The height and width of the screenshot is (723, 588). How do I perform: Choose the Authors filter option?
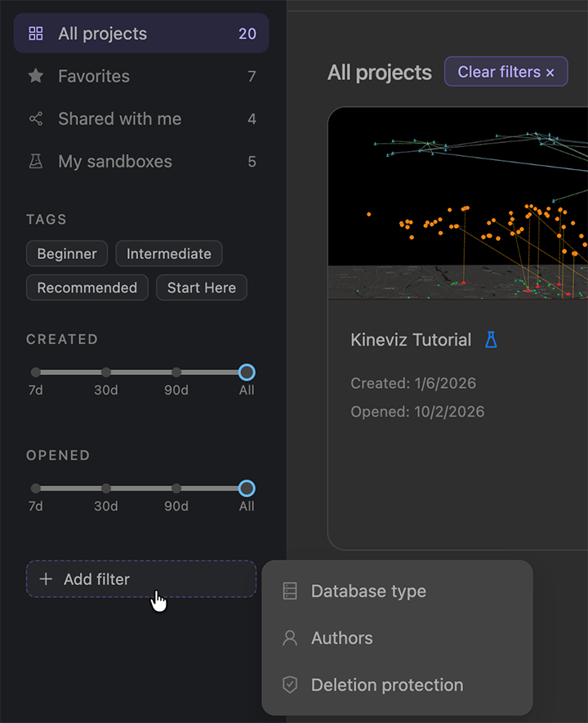click(x=397, y=638)
